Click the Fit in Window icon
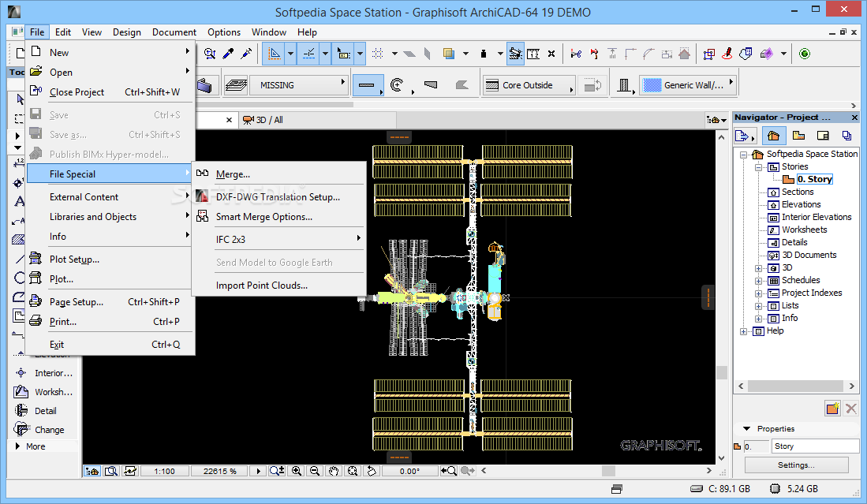The height and width of the screenshot is (504, 867). click(352, 471)
